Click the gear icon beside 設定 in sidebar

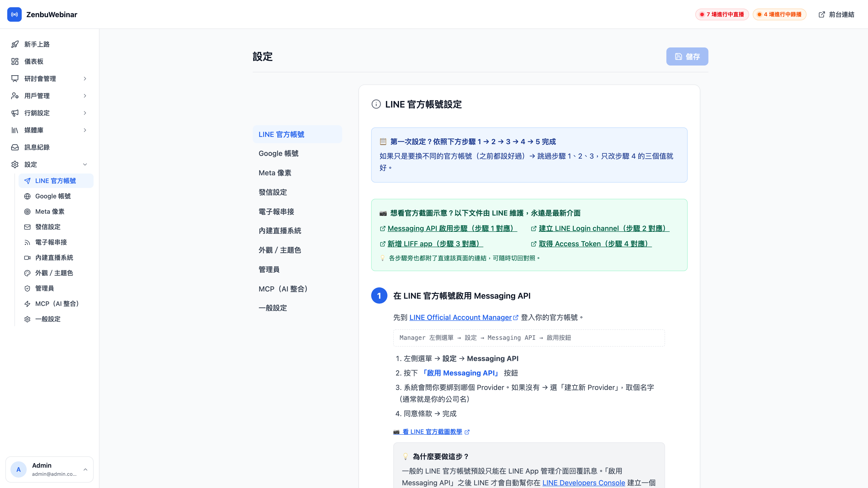(15, 164)
